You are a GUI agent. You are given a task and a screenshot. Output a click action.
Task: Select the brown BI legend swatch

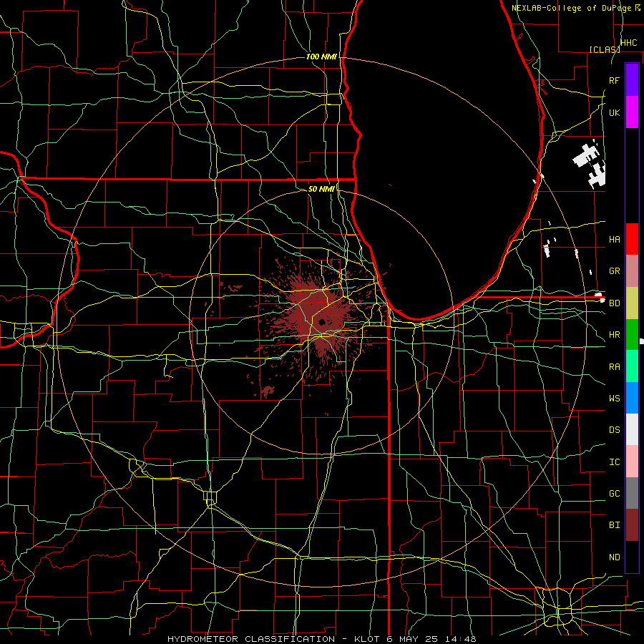632,525
